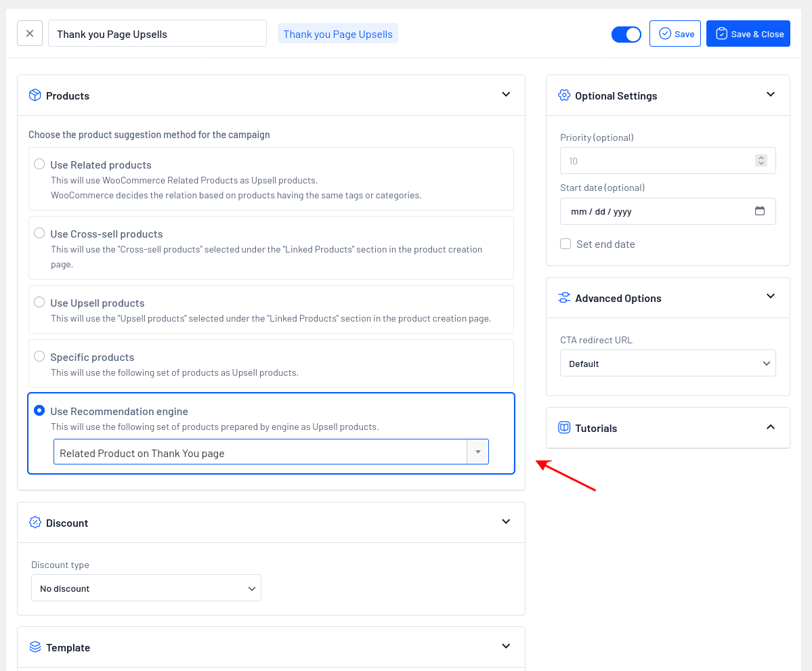The width and height of the screenshot is (812, 671).
Task: Close the campaign editor with X
Action: 30,33
